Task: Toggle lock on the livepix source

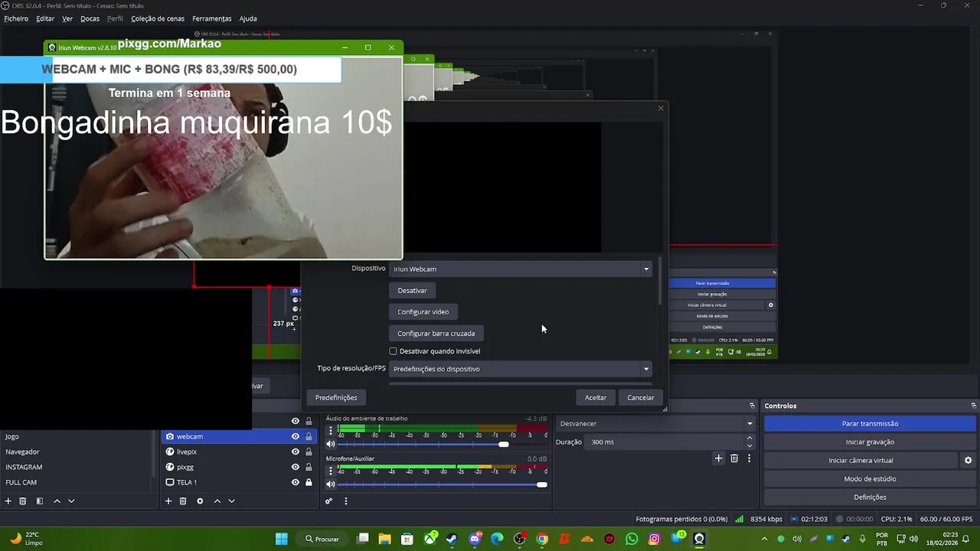Action: click(x=309, y=452)
